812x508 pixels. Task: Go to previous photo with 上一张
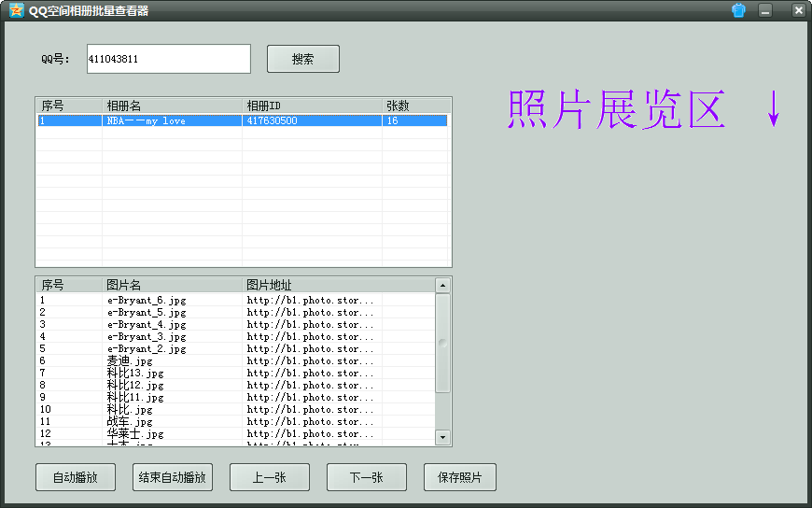[x=270, y=477]
